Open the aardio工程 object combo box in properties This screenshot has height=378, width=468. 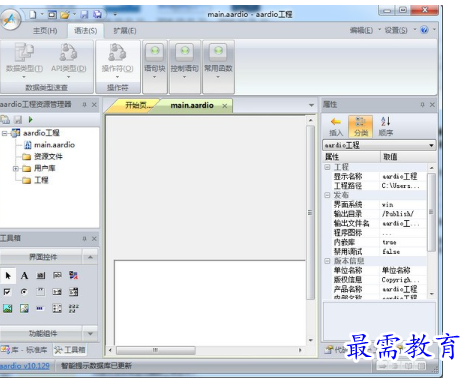[x=379, y=145]
